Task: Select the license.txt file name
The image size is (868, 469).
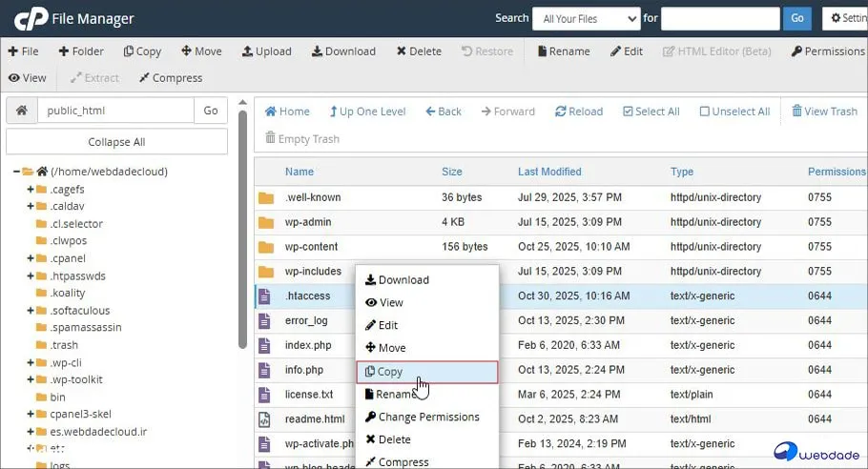Action: tap(309, 395)
